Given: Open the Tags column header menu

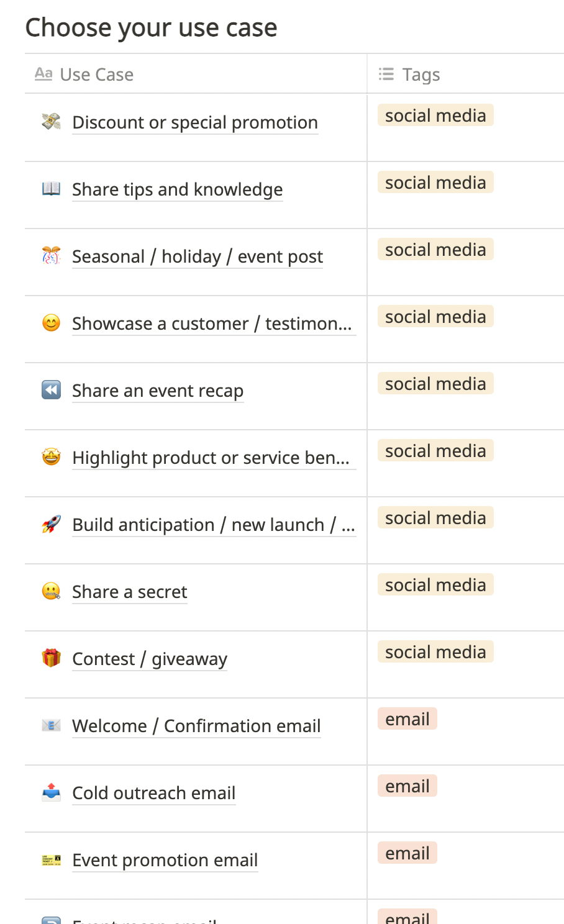Looking at the screenshot, I should [x=421, y=75].
